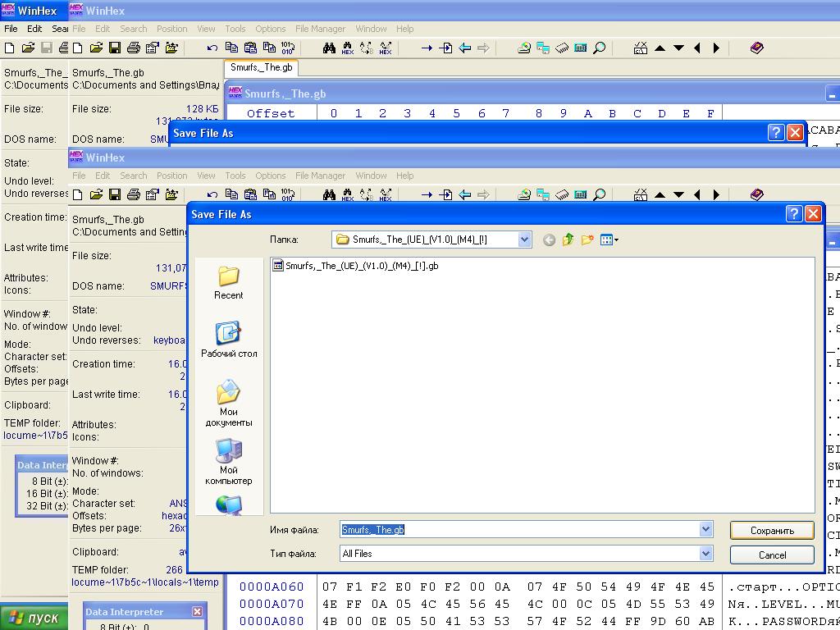Close the Data Interpreter panel
Screen dimensions: 840x630
[x=197, y=611]
